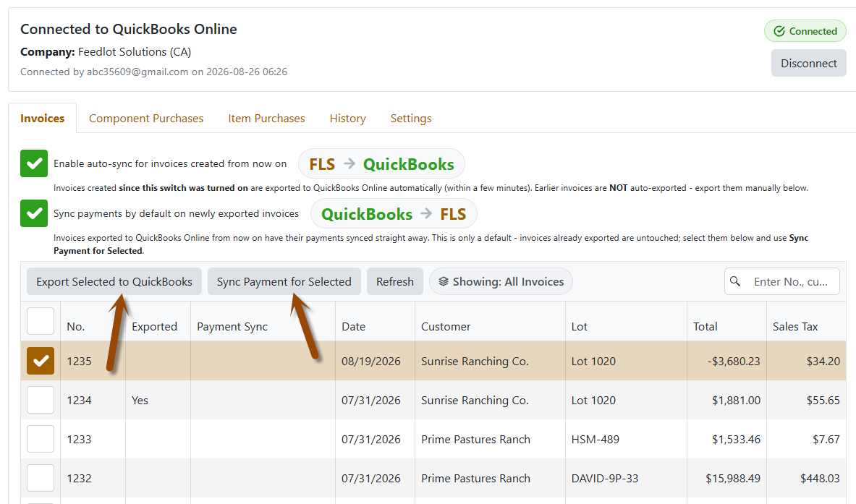Image resolution: width=856 pixels, height=504 pixels.
Task: Refresh the invoice list
Action: tap(394, 281)
